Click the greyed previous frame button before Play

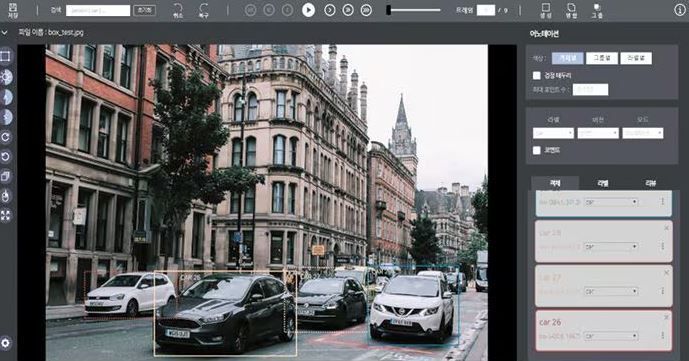click(287, 10)
